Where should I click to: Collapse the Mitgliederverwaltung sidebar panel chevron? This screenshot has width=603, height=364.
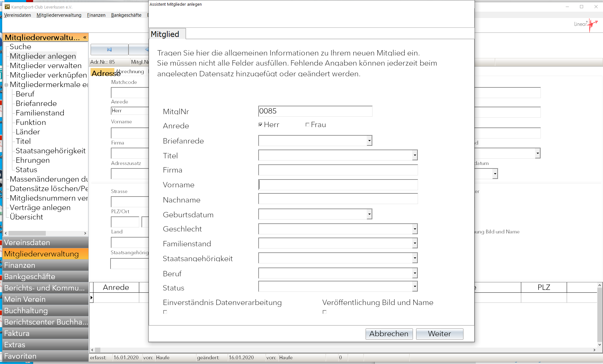(x=85, y=38)
